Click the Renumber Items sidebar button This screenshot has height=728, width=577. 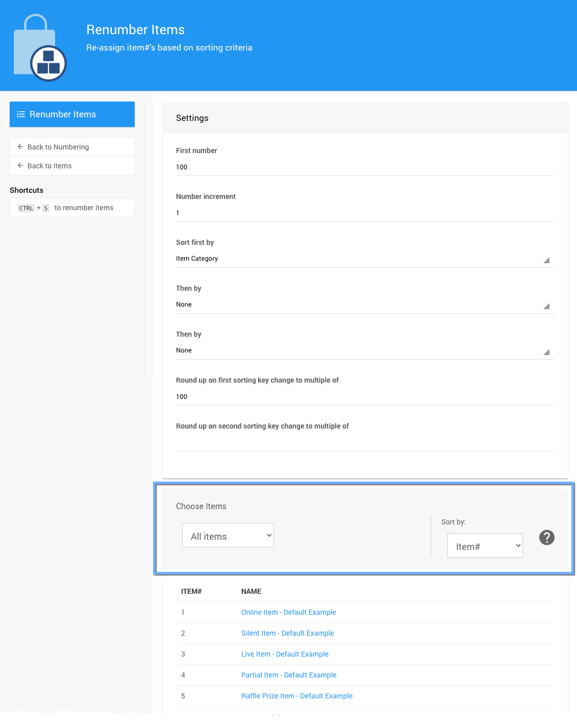pyautogui.click(x=72, y=114)
